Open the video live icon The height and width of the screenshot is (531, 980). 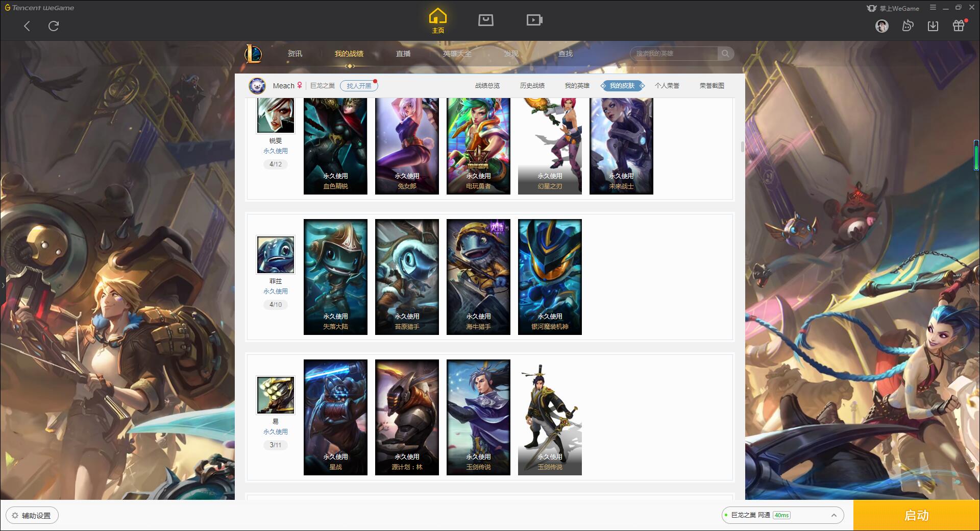click(534, 20)
